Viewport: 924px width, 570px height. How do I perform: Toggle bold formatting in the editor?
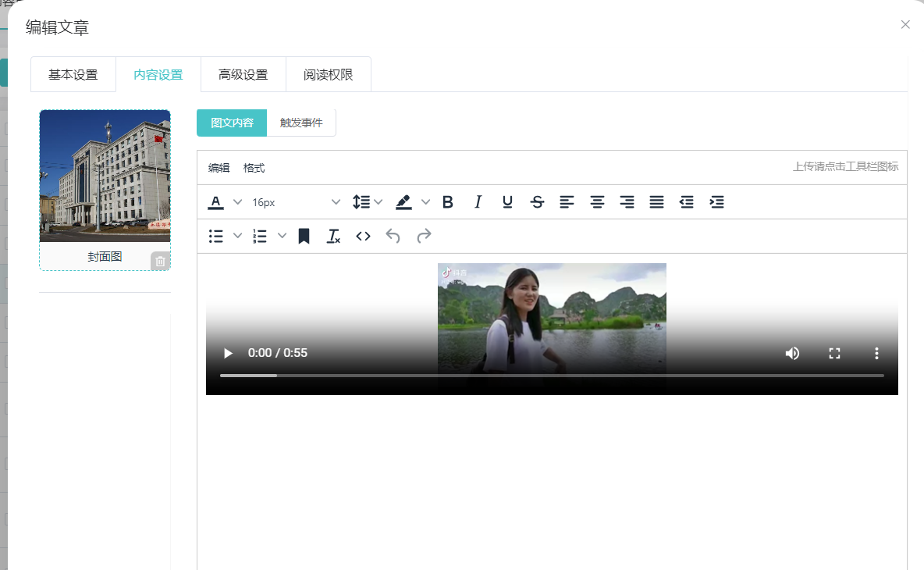[x=447, y=201]
